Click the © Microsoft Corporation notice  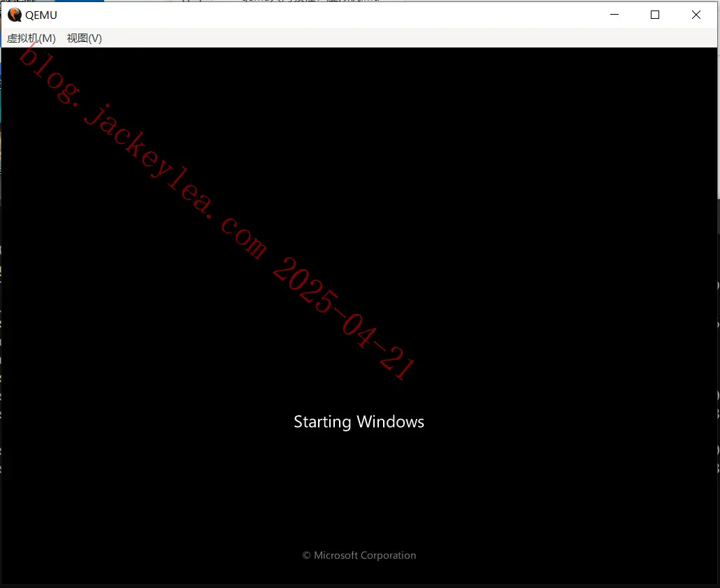[x=359, y=555]
